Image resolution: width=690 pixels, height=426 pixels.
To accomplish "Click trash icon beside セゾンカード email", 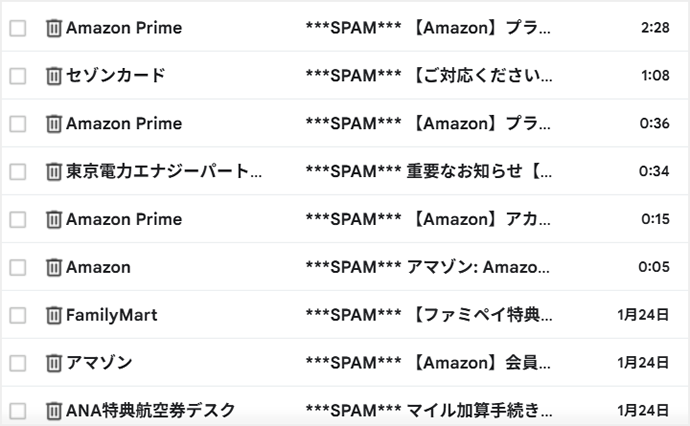I will [x=54, y=76].
